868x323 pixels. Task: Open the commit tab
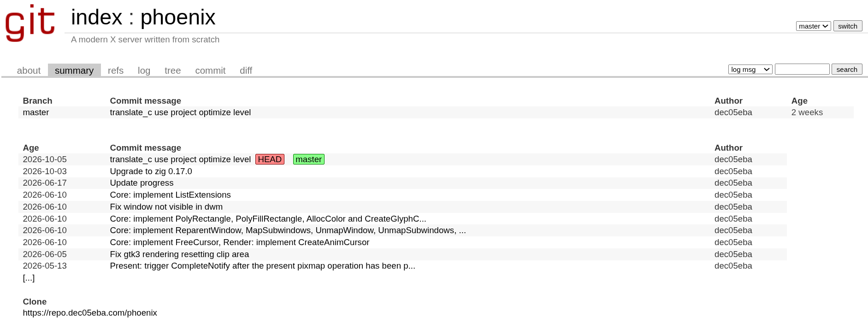(x=210, y=70)
